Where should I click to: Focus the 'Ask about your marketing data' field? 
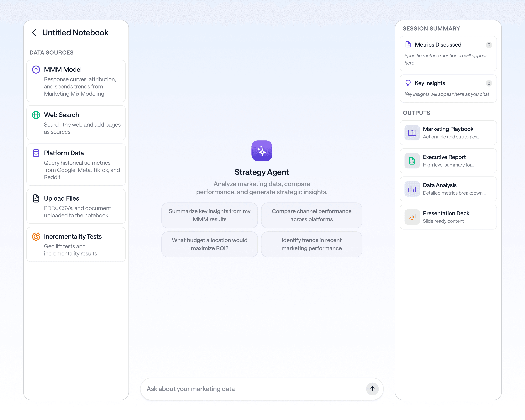253,389
